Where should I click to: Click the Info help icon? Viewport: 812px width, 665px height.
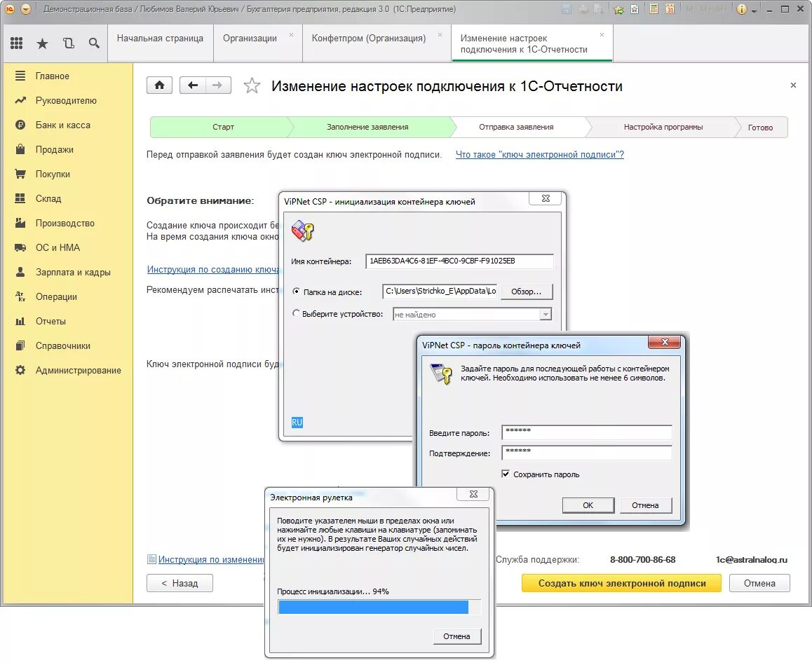742,9
